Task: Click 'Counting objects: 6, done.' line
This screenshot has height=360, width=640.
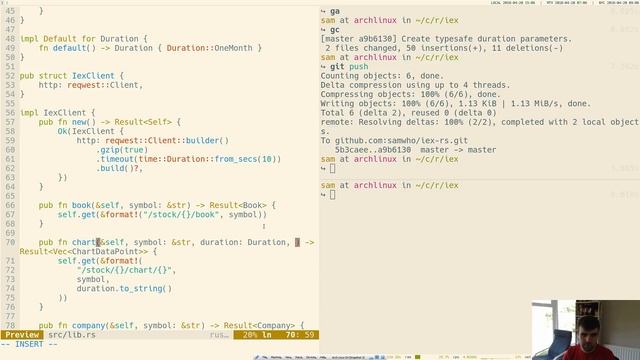Action: coord(382,76)
